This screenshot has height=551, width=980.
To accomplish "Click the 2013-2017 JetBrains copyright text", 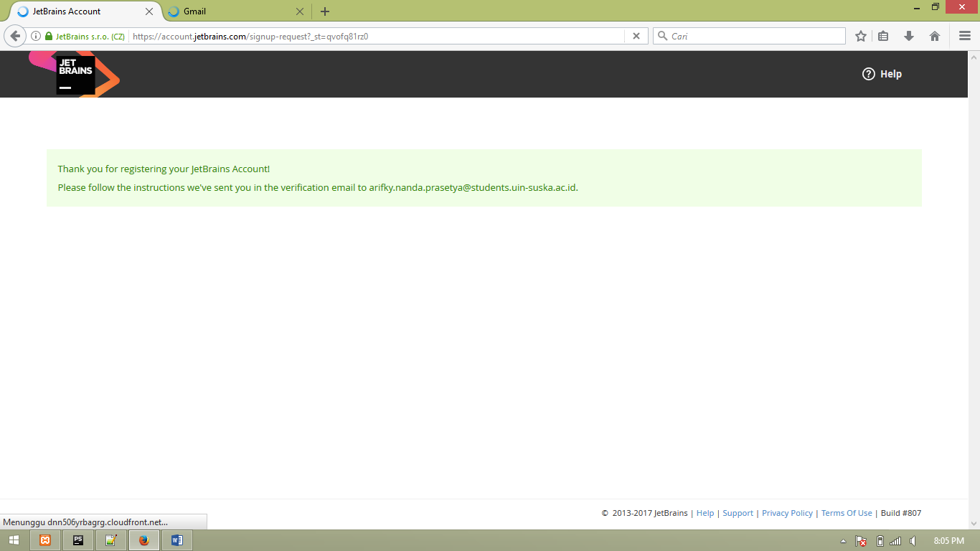I will (x=645, y=513).
